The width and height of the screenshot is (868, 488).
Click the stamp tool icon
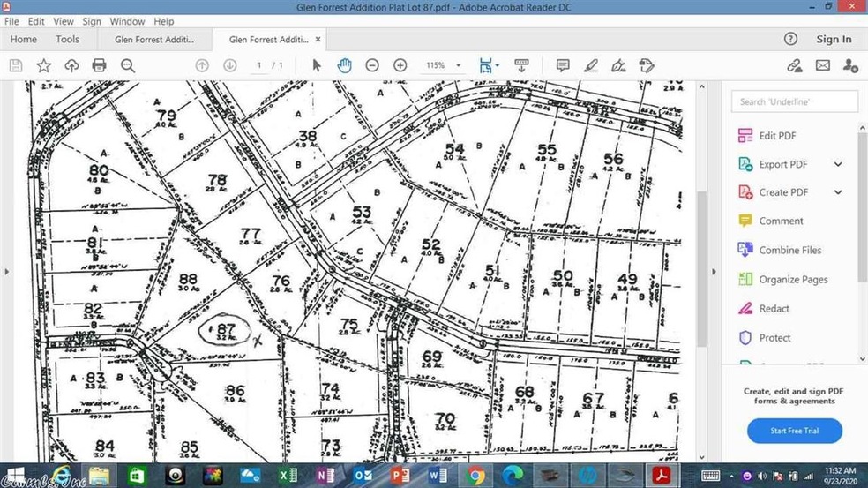coord(646,65)
